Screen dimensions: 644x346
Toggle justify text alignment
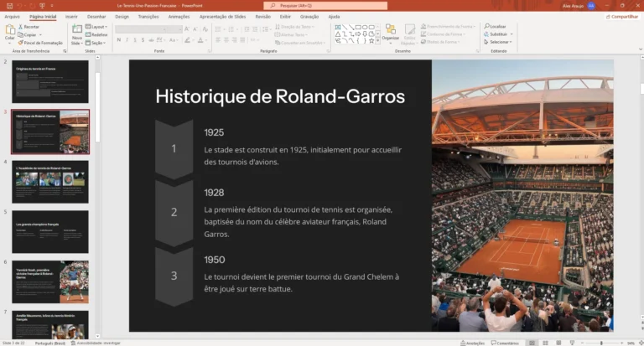(x=242, y=40)
